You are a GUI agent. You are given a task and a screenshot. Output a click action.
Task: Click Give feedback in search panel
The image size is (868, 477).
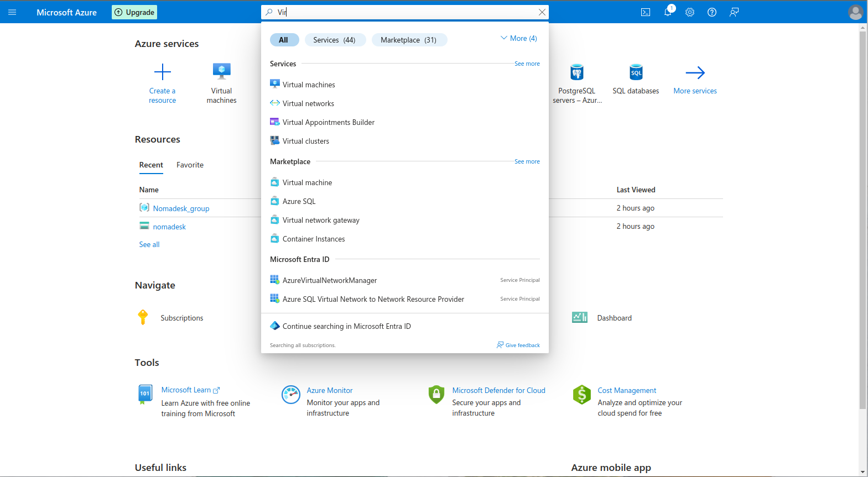(x=518, y=345)
